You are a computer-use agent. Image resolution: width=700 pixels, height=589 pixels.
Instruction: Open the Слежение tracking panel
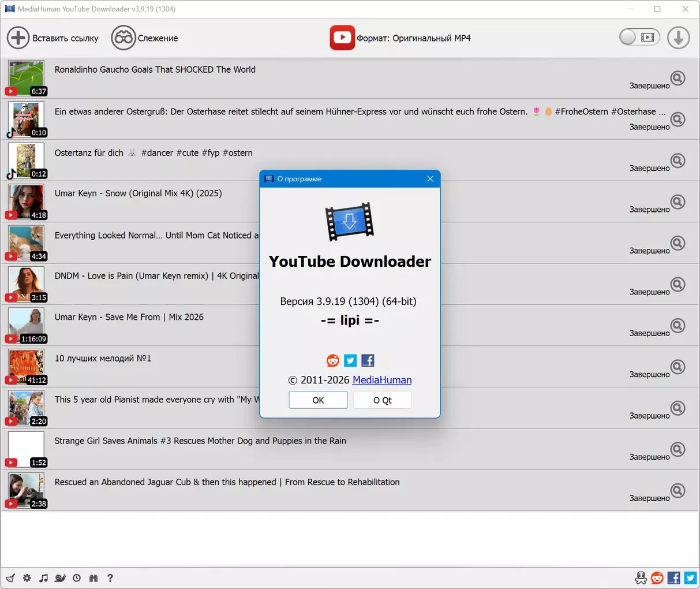pos(144,38)
